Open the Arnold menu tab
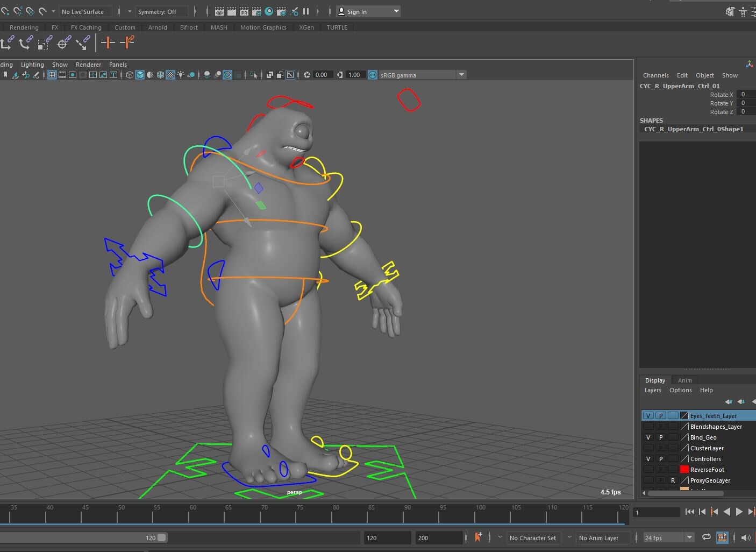 158,27
